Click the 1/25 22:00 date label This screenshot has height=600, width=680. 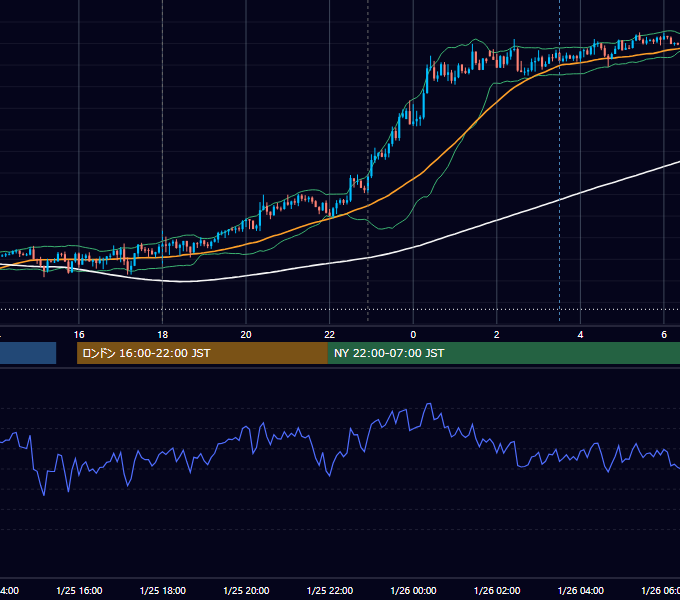click(x=330, y=590)
